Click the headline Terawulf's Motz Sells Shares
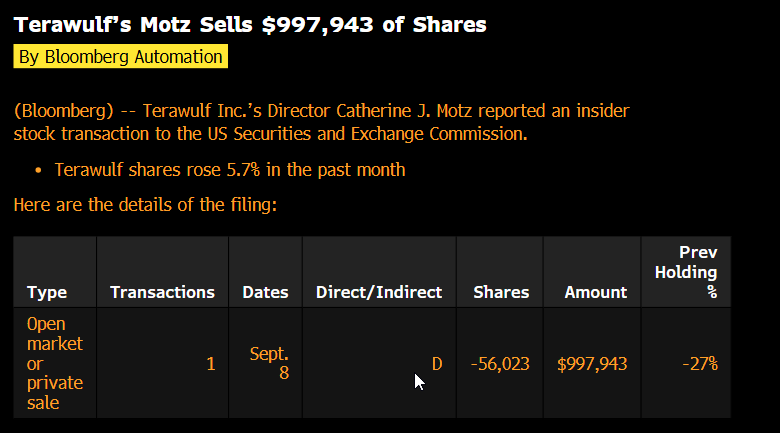Image resolution: width=780 pixels, height=433 pixels. coord(250,25)
